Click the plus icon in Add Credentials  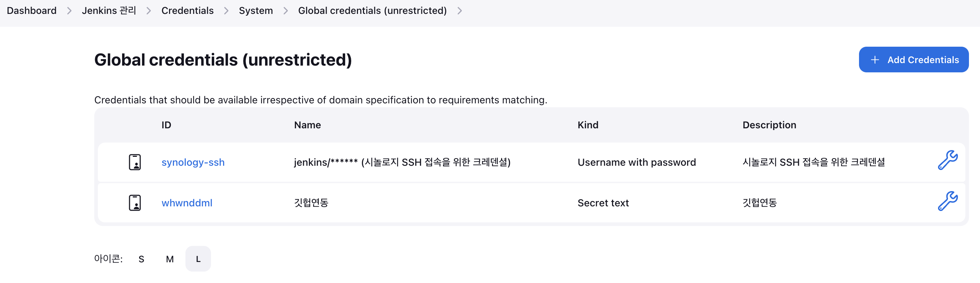pyautogui.click(x=875, y=60)
